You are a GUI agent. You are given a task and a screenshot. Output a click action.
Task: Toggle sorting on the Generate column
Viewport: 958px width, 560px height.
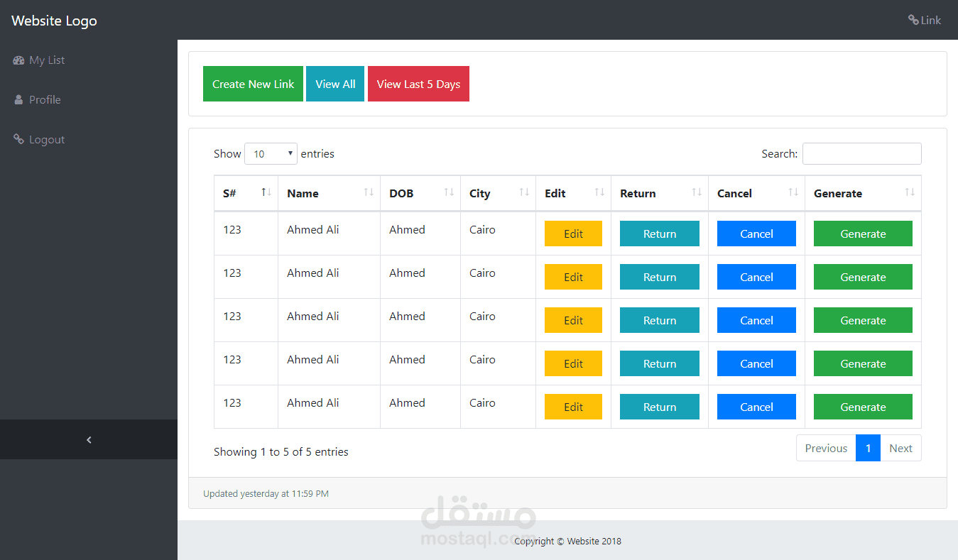(x=910, y=192)
